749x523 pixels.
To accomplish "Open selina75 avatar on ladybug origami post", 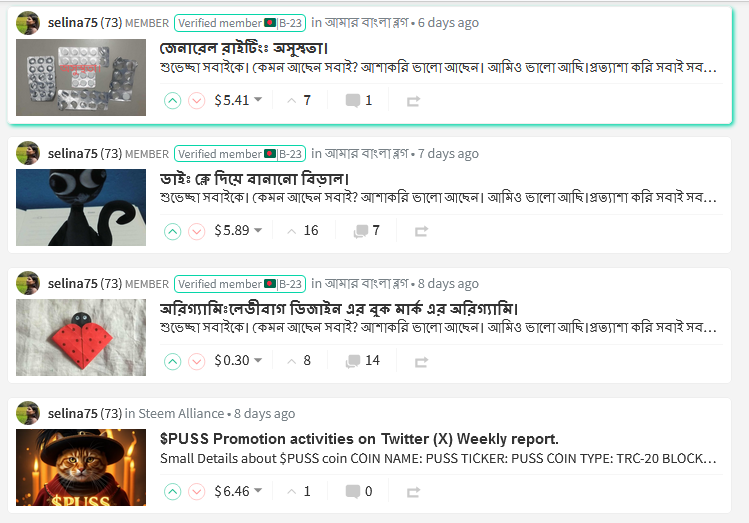I will [x=28, y=283].
